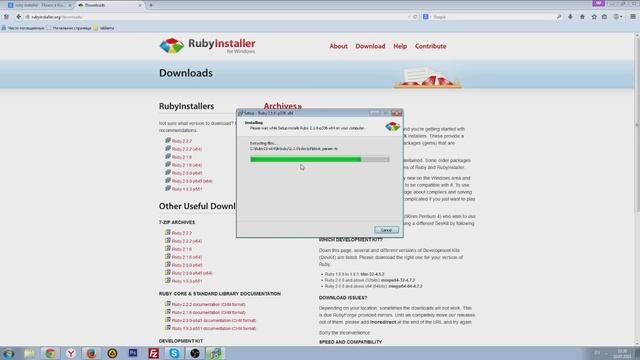Switch to the Ruby setup taskbar button
The height and width of the screenshot is (360, 640).
[216, 353]
